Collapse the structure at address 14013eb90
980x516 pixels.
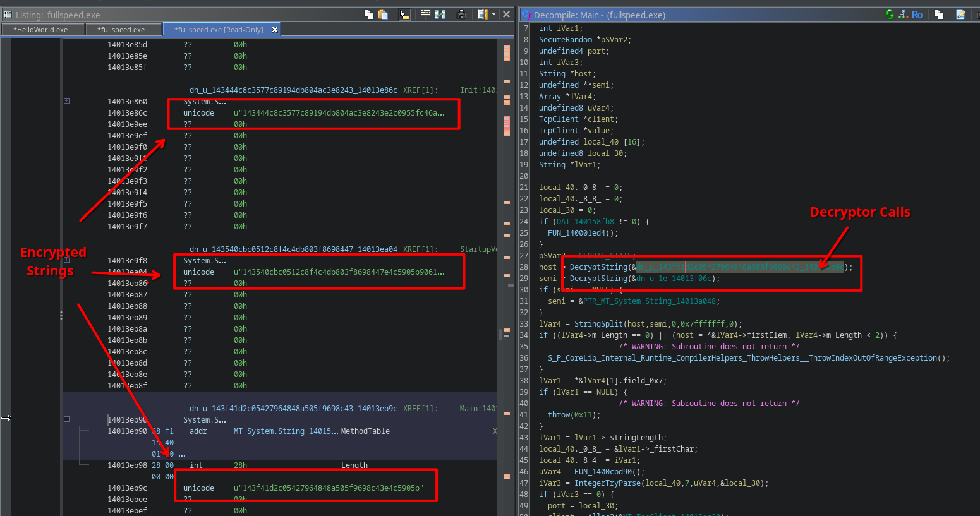[x=66, y=419]
